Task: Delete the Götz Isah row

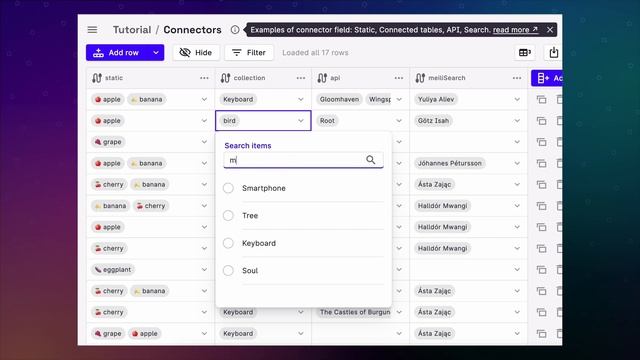Action: 559,121
